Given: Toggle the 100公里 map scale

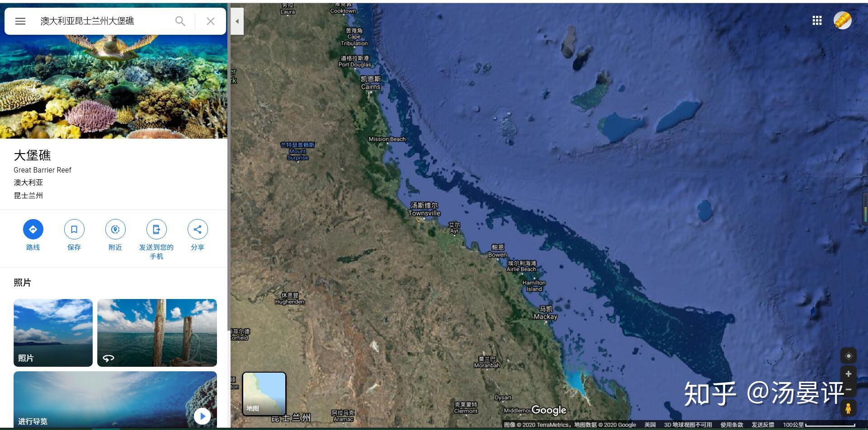Looking at the screenshot, I should point(819,425).
